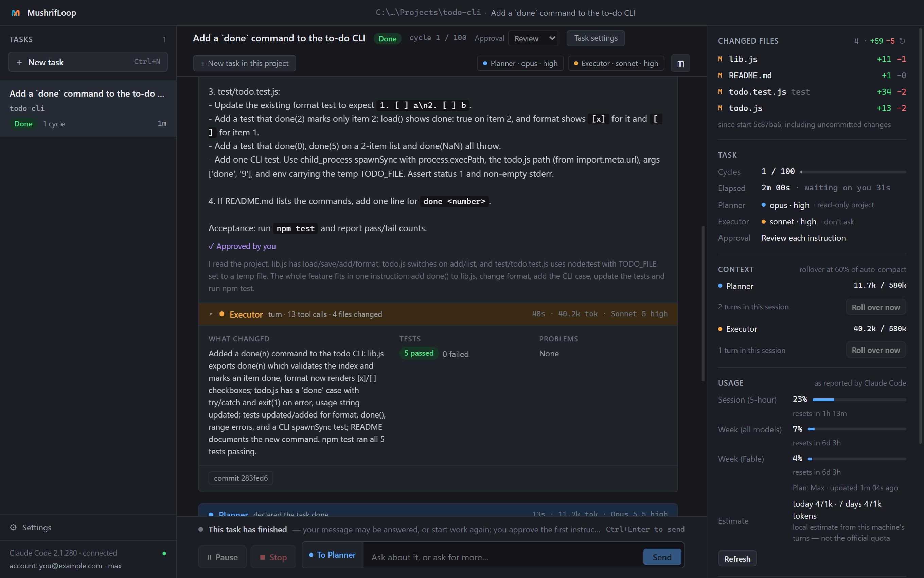Send the message
Screen dimensions: 924x578
[x=662, y=557]
